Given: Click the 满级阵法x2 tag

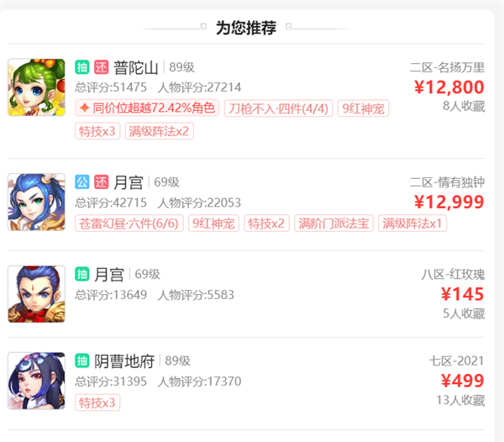Looking at the screenshot, I should (159, 131).
